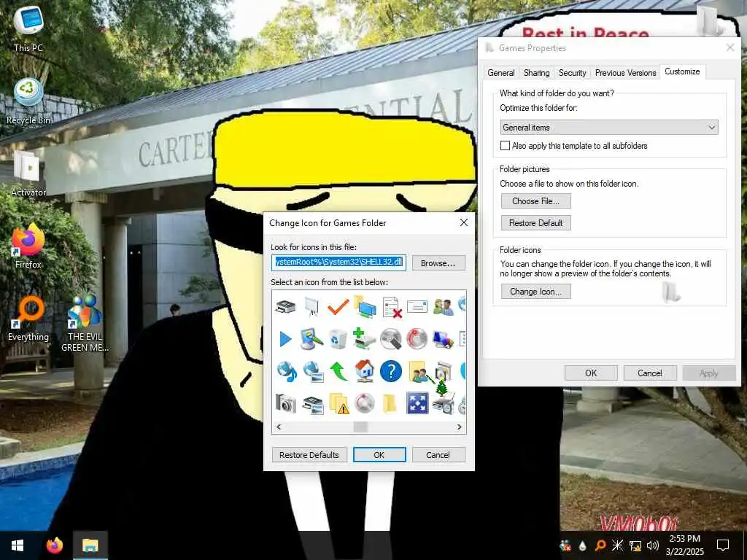Select the Recycle Bin desktop icon
This screenshot has height=560, width=747.
[x=28, y=101]
